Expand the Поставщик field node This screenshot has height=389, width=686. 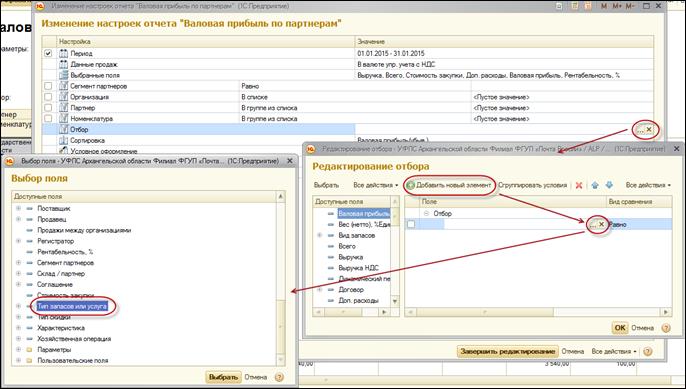pos(18,209)
